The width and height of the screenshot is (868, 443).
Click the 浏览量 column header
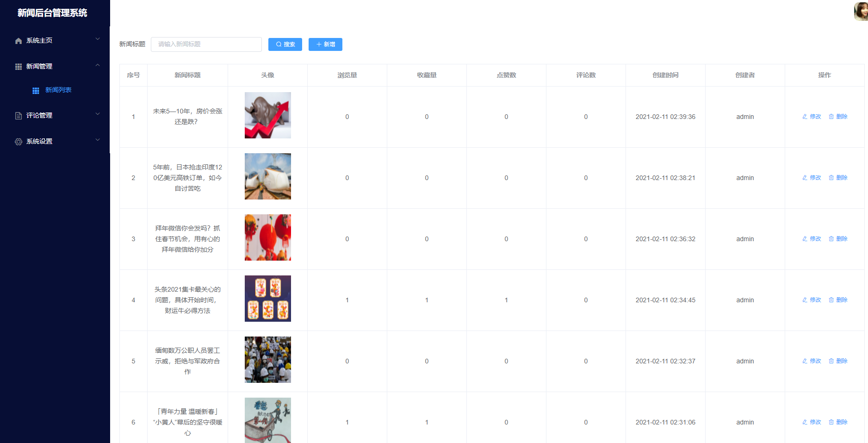[347, 75]
